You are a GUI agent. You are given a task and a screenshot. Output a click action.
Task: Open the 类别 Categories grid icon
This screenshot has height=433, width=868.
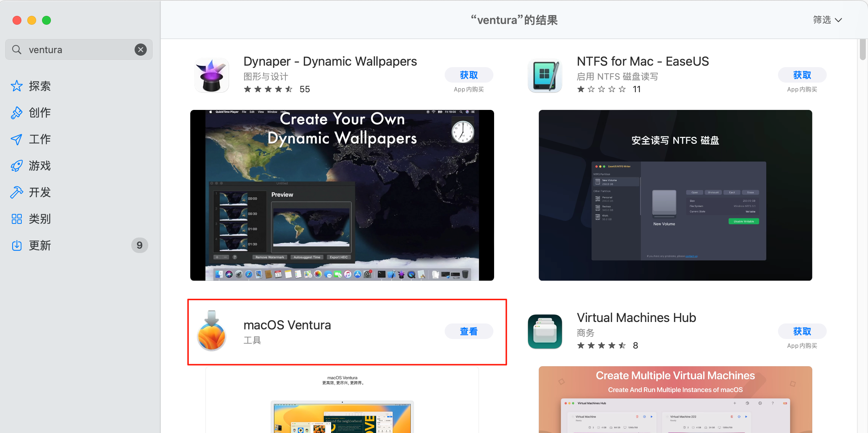coord(17,219)
